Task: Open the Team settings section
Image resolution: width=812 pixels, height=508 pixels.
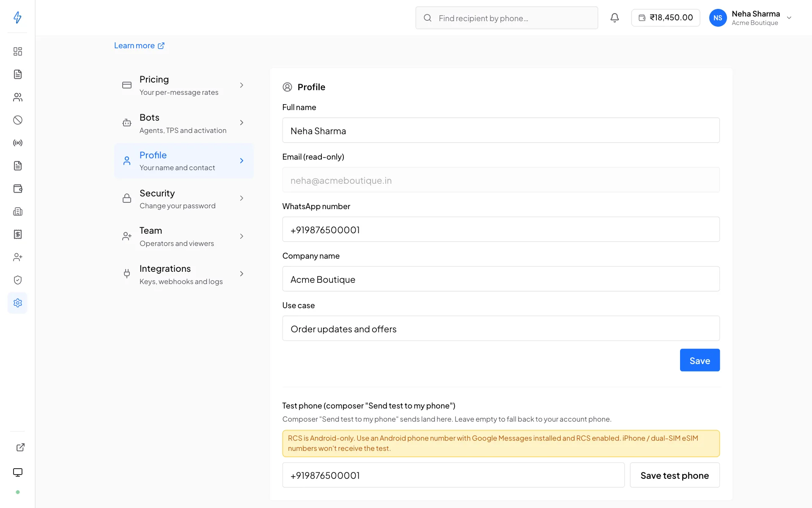Action: [184, 236]
